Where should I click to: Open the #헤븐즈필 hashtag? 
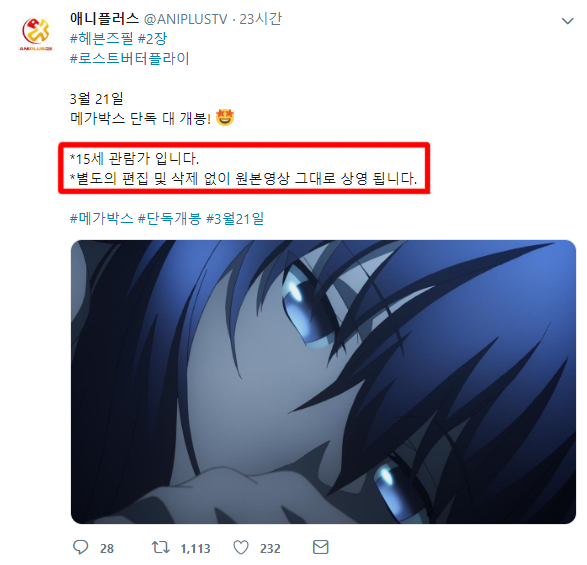(x=101, y=38)
